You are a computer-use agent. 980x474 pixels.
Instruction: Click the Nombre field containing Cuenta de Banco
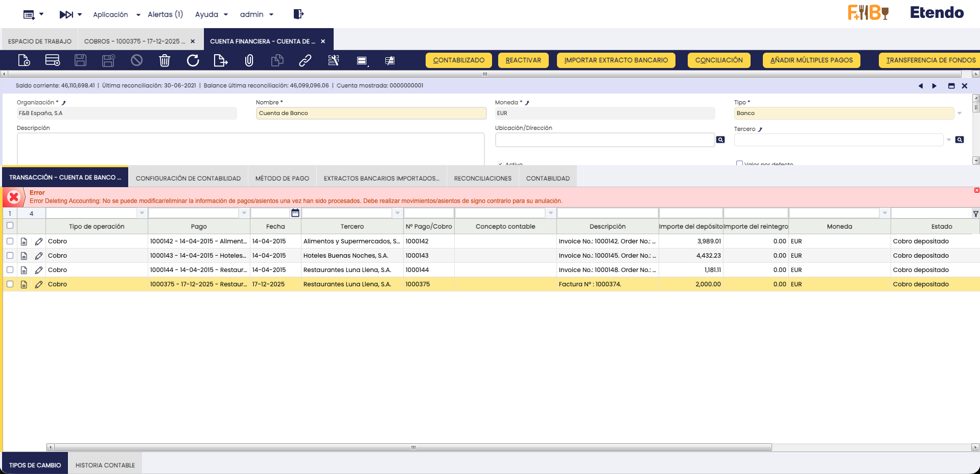370,114
